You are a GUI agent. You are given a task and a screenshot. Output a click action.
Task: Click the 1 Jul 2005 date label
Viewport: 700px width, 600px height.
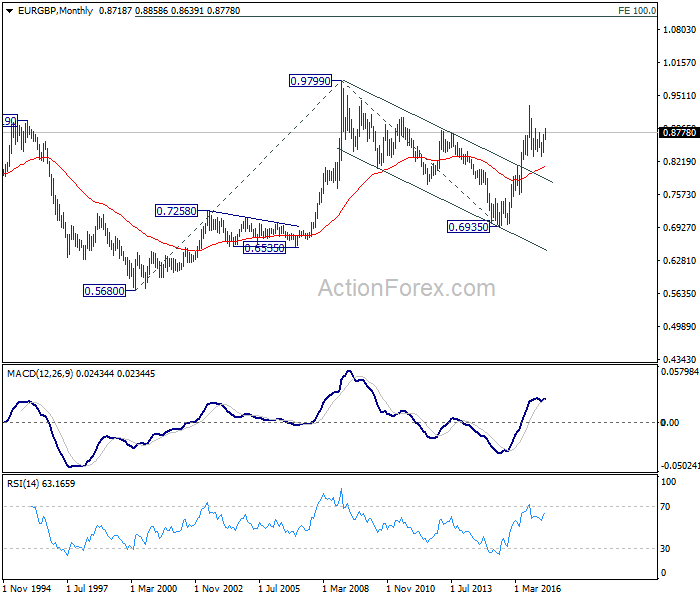279,588
